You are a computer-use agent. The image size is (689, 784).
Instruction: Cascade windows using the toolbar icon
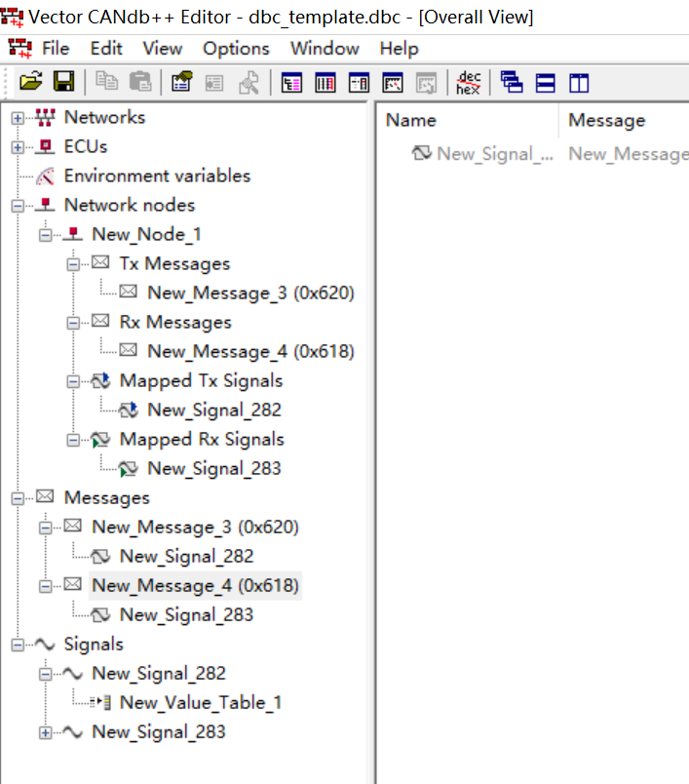click(x=512, y=83)
